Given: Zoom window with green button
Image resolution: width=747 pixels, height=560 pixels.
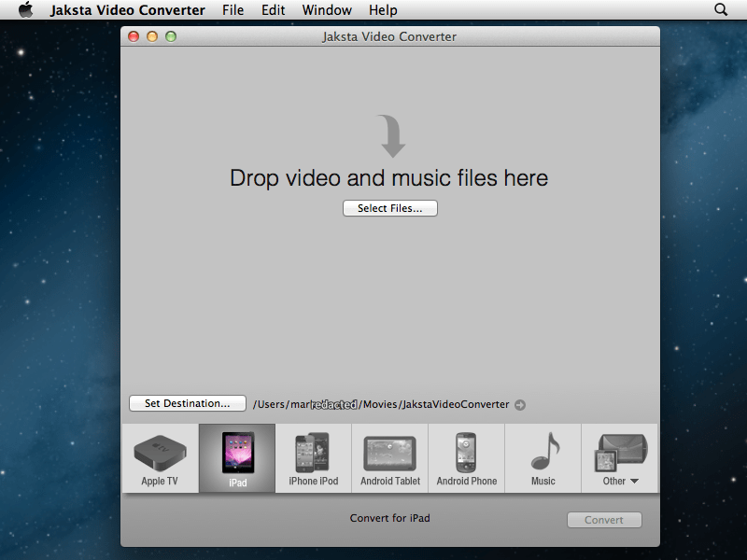Looking at the screenshot, I should pos(171,36).
